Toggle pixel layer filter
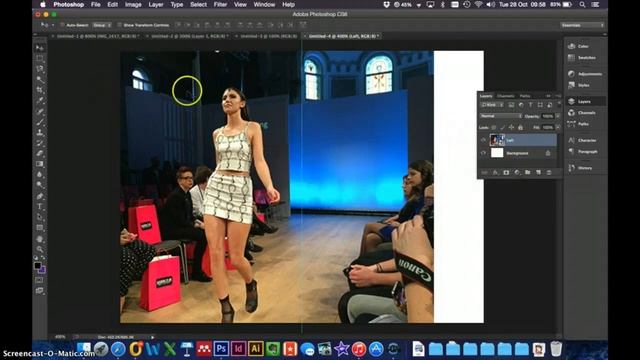 [x=511, y=105]
